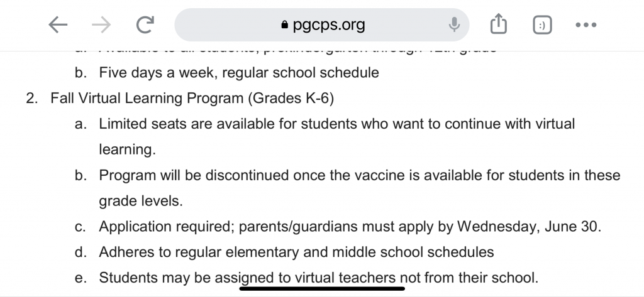Click the Application required deadline text
The image size is (644, 297).
(350, 227)
